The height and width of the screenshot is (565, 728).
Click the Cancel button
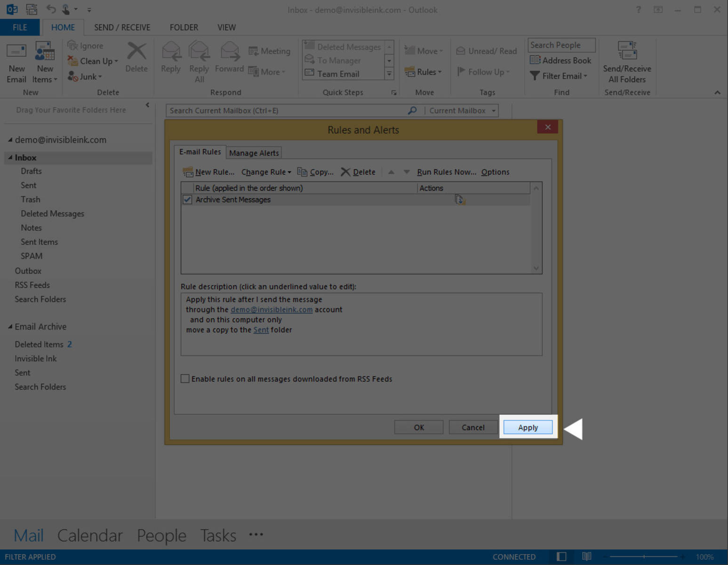[473, 428]
